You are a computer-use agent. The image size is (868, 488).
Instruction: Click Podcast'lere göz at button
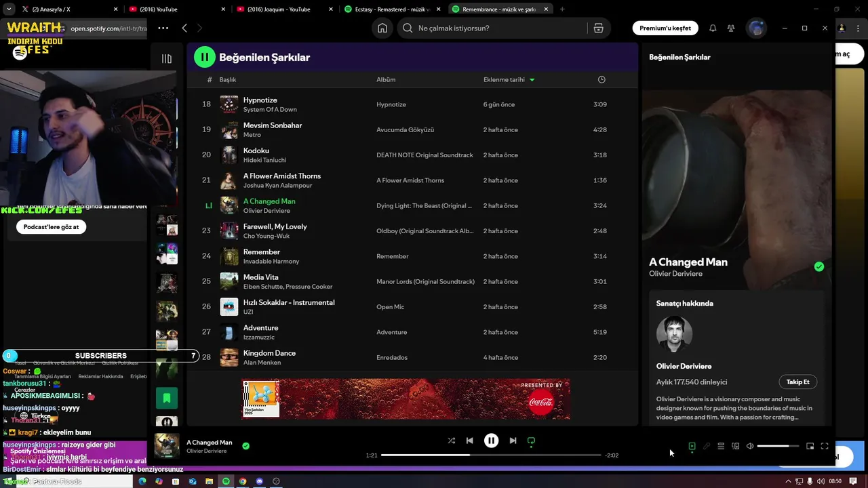pos(51,227)
